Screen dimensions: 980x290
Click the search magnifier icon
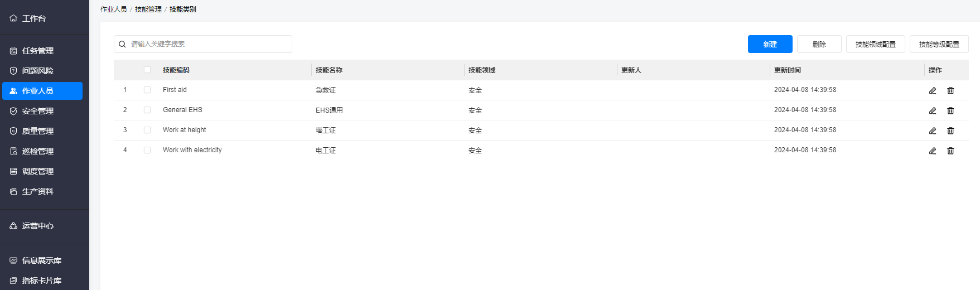pyautogui.click(x=122, y=44)
